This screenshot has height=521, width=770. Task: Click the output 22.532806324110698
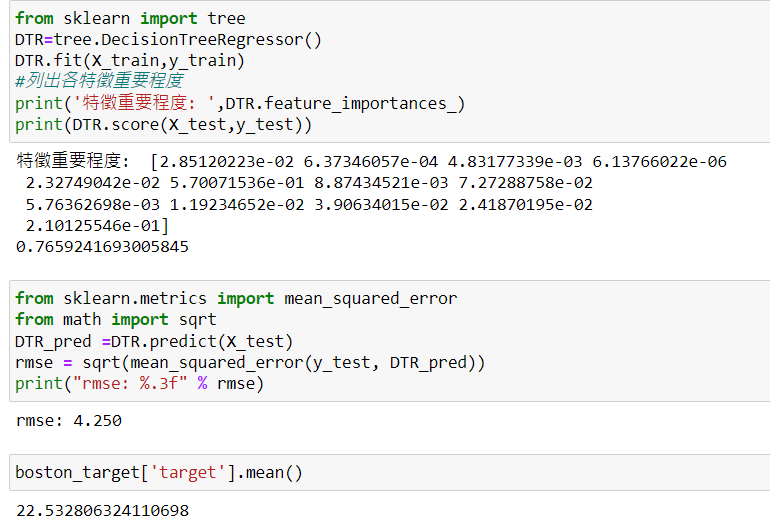coord(102,511)
